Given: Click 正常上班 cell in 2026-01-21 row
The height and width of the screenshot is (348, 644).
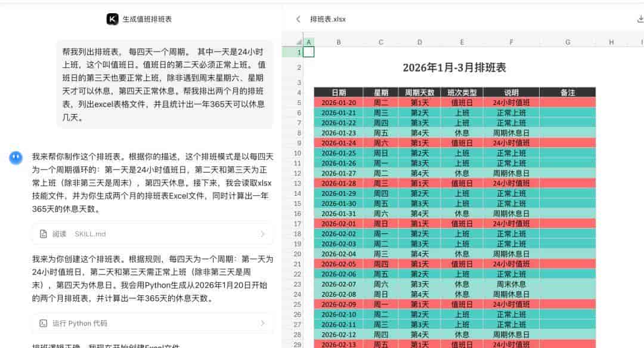Looking at the screenshot, I should coord(512,113).
